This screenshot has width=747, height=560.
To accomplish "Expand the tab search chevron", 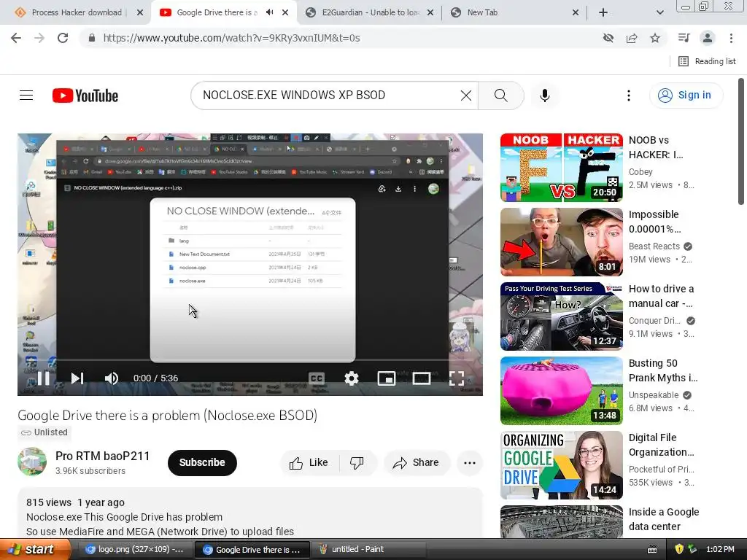I will pyautogui.click(x=659, y=12).
